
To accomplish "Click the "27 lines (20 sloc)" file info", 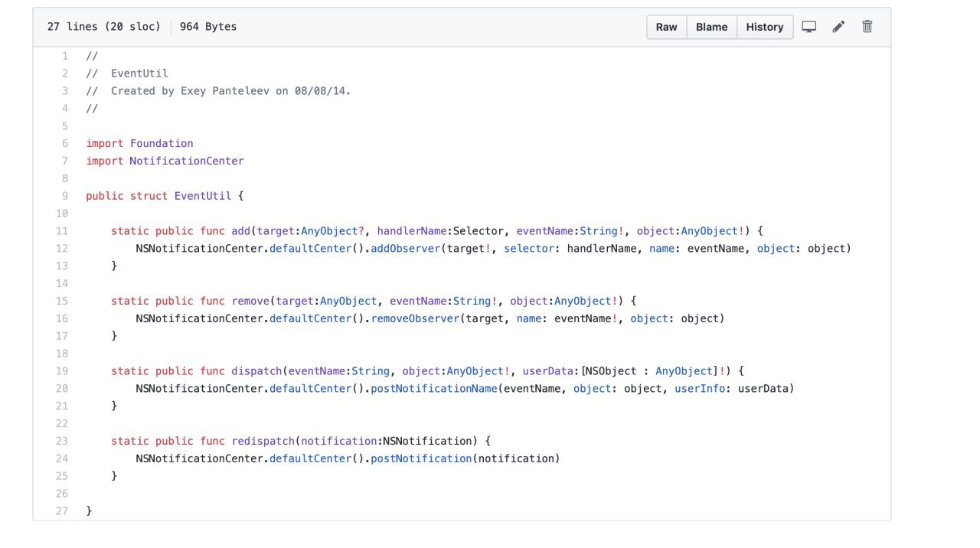I will point(103,27).
